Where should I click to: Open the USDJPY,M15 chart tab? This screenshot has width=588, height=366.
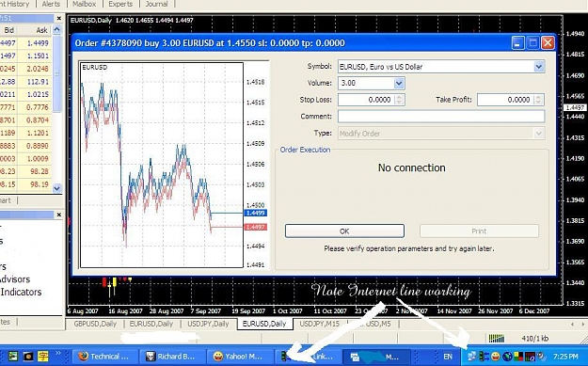[x=319, y=324]
